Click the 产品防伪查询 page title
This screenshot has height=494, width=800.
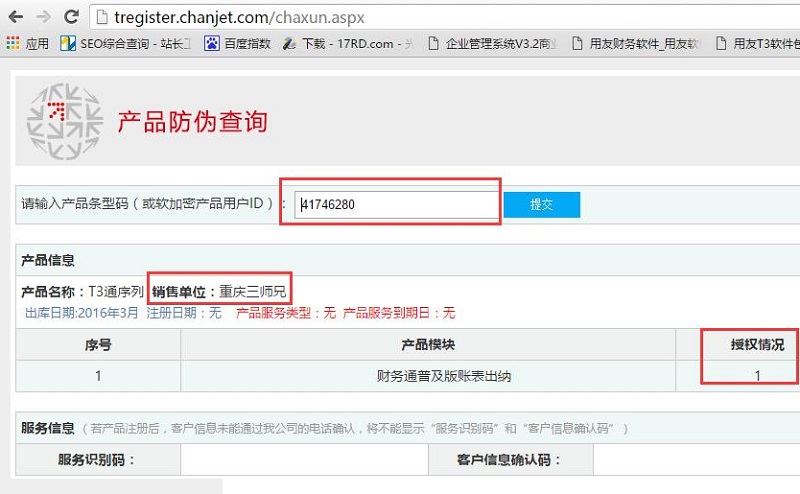tap(192, 122)
